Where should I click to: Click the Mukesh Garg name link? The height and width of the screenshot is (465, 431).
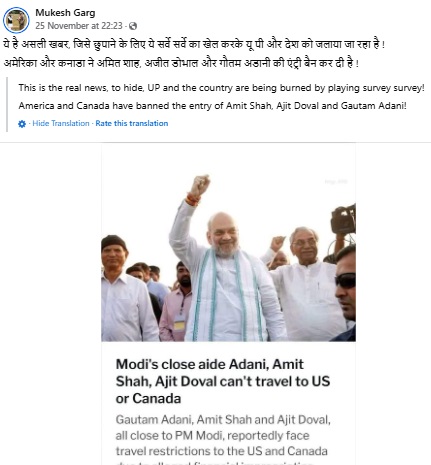pyautogui.click(x=65, y=13)
